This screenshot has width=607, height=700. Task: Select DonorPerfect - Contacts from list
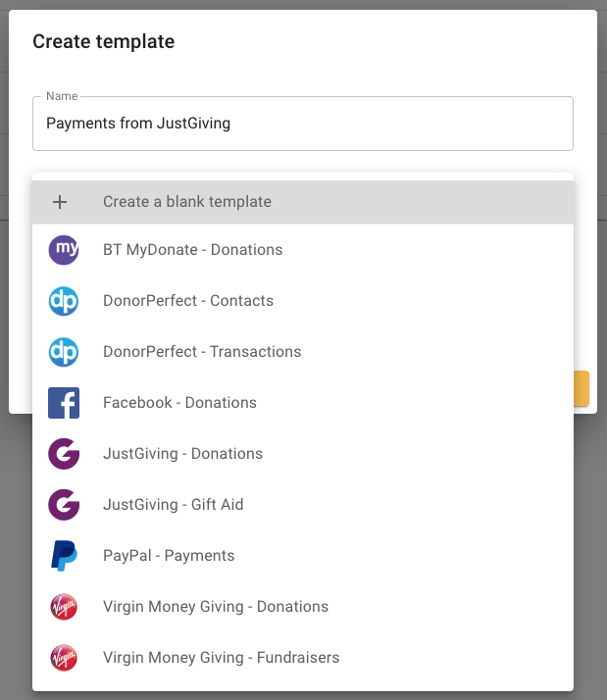(x=188, y=301)
